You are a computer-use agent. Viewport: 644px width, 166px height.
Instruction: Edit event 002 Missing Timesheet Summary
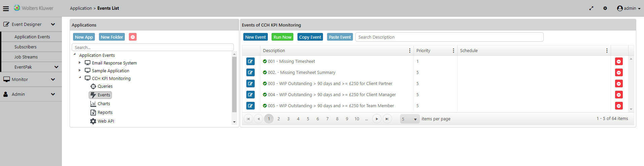(x=250, y=73)
